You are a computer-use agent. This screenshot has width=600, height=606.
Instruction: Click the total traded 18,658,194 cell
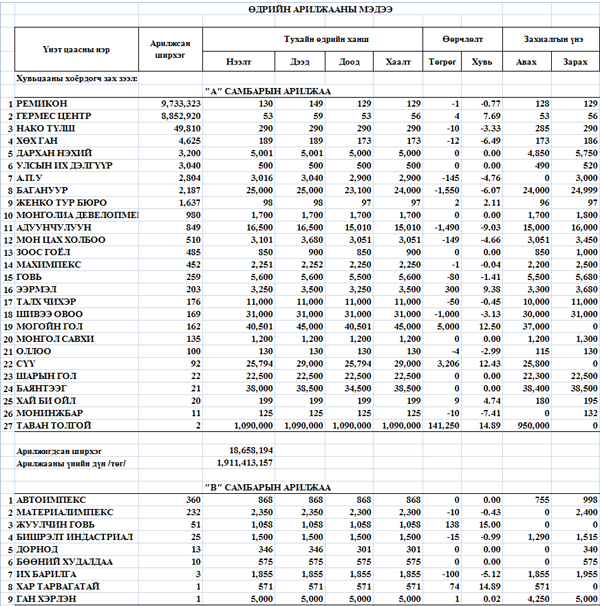(x=252, y=452)
